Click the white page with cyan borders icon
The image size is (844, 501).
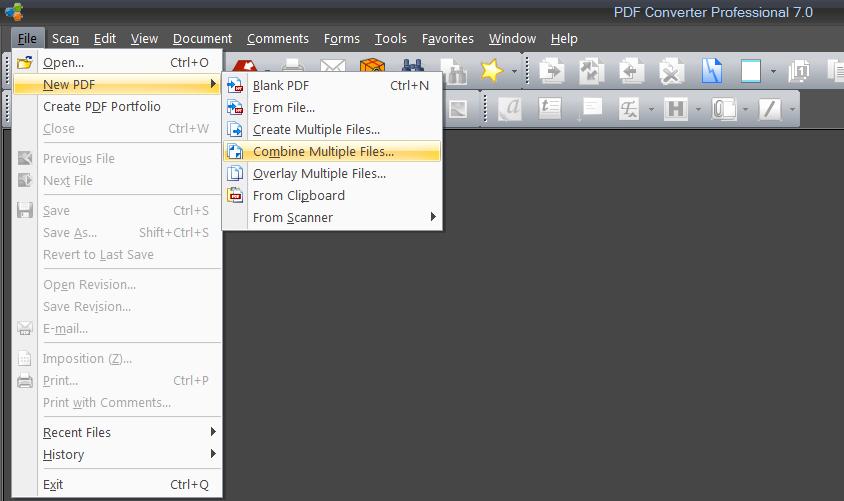tap(751, 70)
